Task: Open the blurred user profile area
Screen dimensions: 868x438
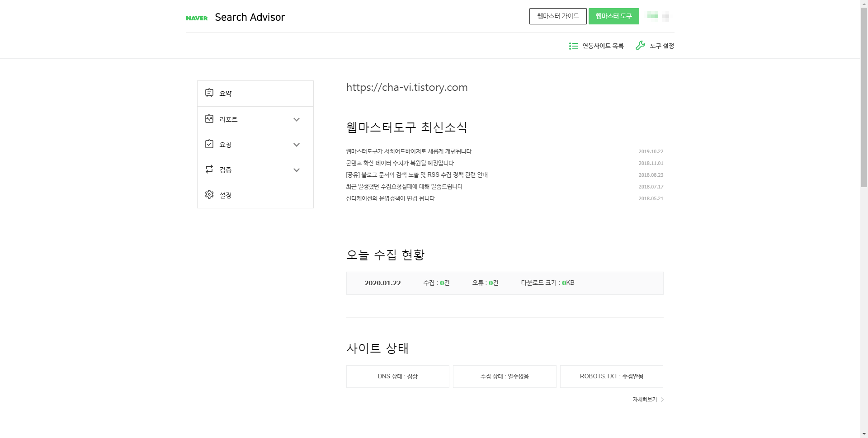Action: coord(658,16)
